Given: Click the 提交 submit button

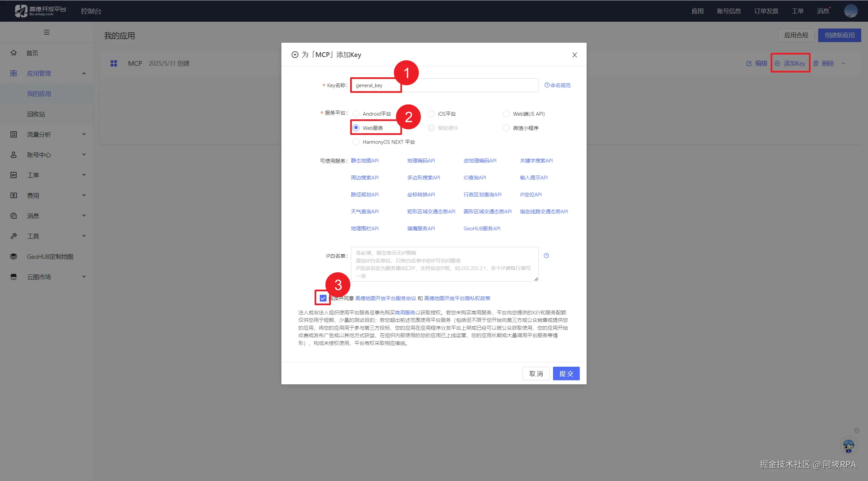Looking at the screenshot, I should [x=566, y=373].
